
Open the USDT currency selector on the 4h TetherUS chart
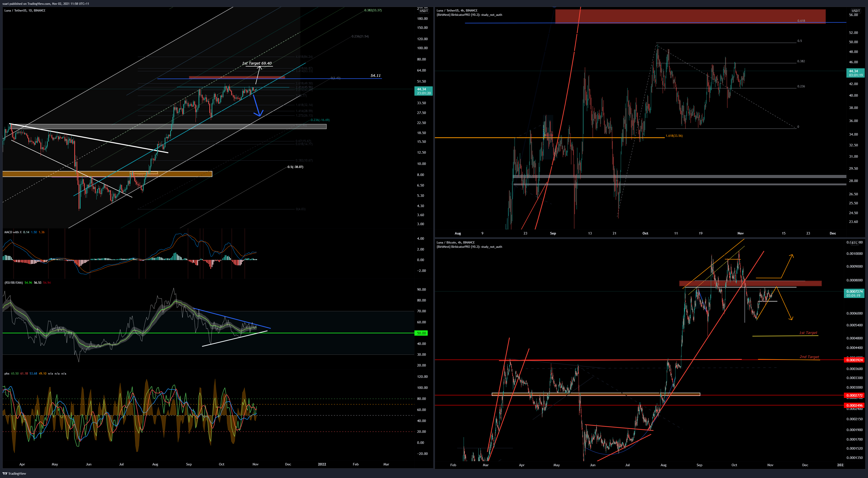(x=856, y=11)
